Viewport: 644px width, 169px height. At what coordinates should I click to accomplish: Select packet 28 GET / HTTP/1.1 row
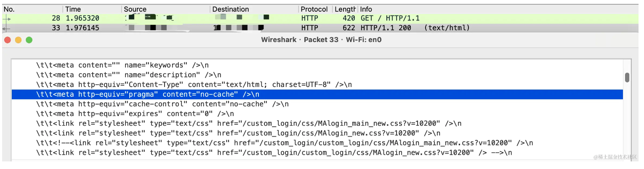click(x=321, y=18)
